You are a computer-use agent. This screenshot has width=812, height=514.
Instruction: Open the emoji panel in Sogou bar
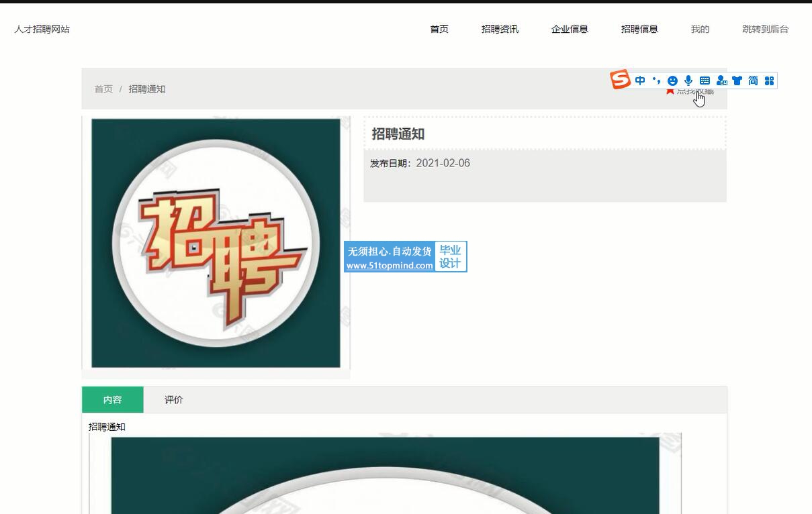672,81
